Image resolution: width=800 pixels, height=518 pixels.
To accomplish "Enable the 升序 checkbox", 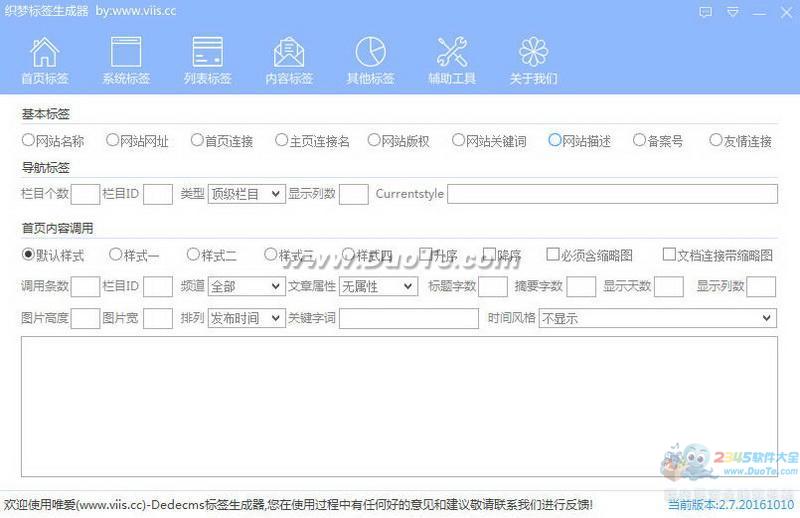I will click(425, 254).
